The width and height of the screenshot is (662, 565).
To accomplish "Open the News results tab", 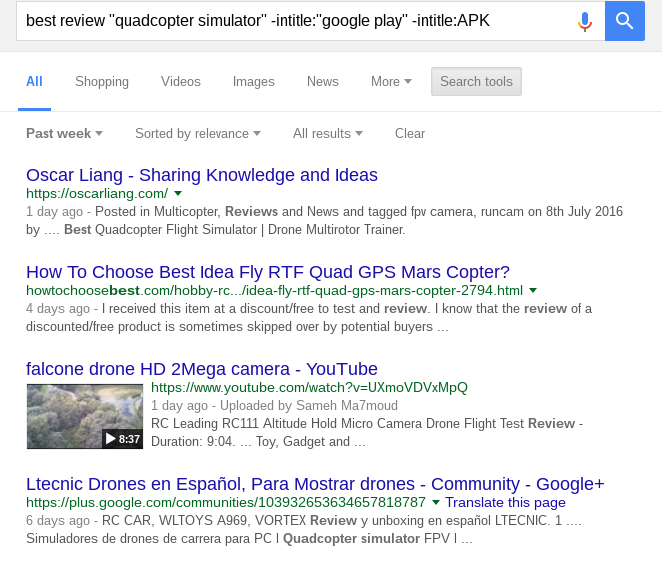I will pos(323,81).
